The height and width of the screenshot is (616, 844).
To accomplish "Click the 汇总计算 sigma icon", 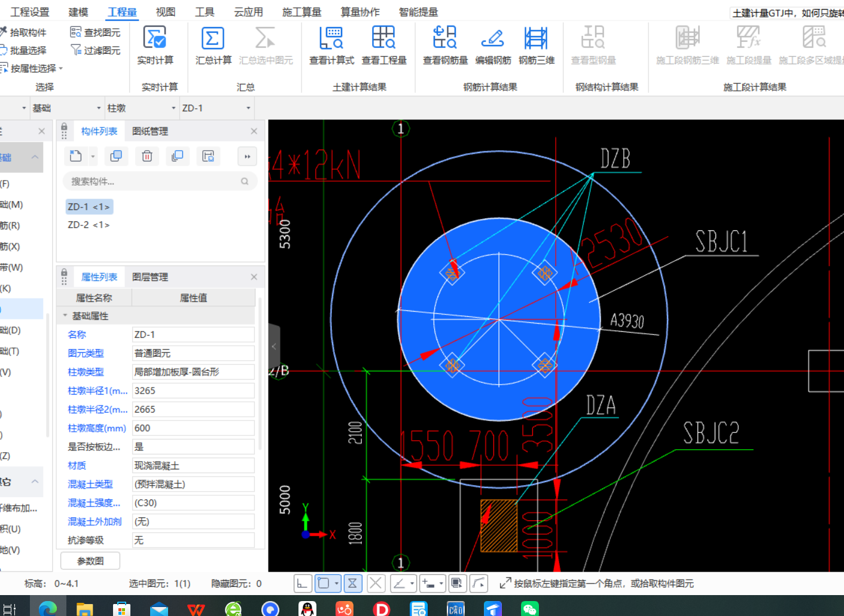I will pos(213,39).
